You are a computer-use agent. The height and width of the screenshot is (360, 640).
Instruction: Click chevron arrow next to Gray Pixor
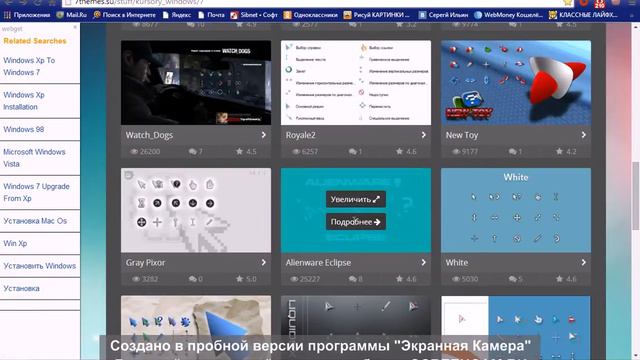tap(264, 262)
